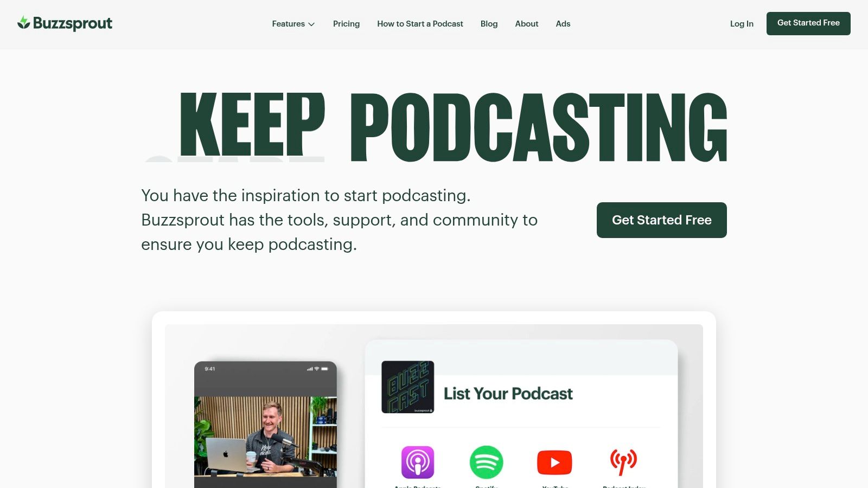Select the Podcast Index antenna icon

click(623, 462)
